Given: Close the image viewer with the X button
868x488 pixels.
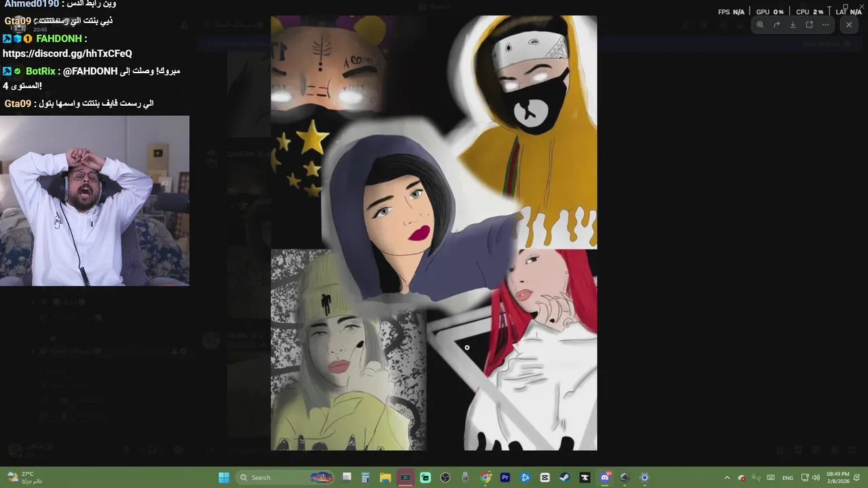Looking at the screenshot, I should (849, 24).
